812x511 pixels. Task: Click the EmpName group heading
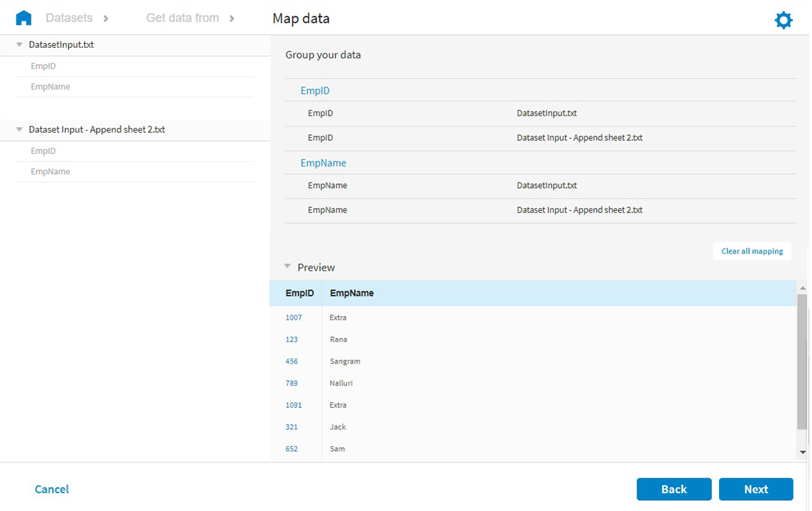[323, 163]
